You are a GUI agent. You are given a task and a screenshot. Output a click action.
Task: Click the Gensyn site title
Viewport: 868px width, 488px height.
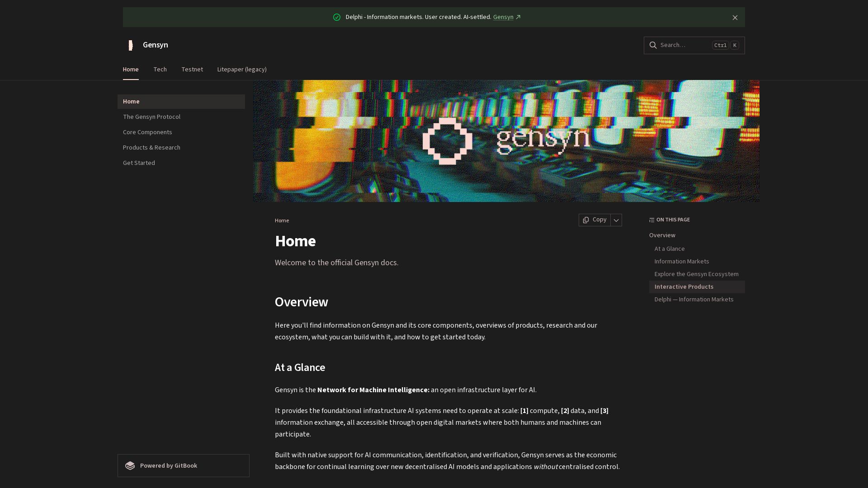pyautogui.click(x=156, y=45)
